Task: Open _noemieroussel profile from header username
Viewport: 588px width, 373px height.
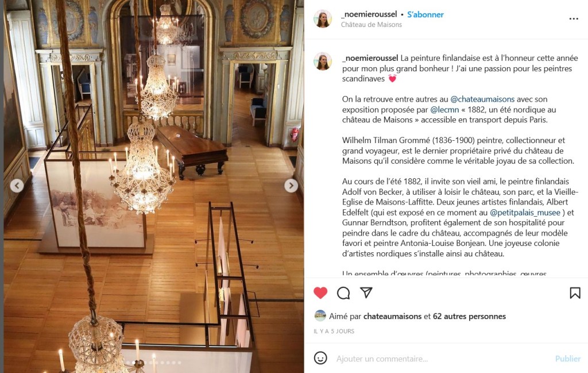Action: pyautogui.click(x=369, y=14)
